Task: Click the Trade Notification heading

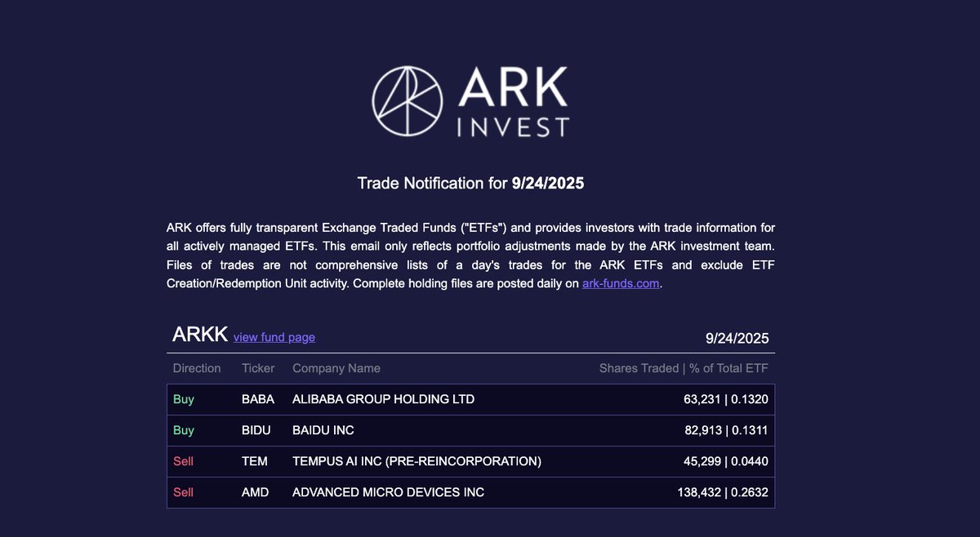Action: coord(470,183)
